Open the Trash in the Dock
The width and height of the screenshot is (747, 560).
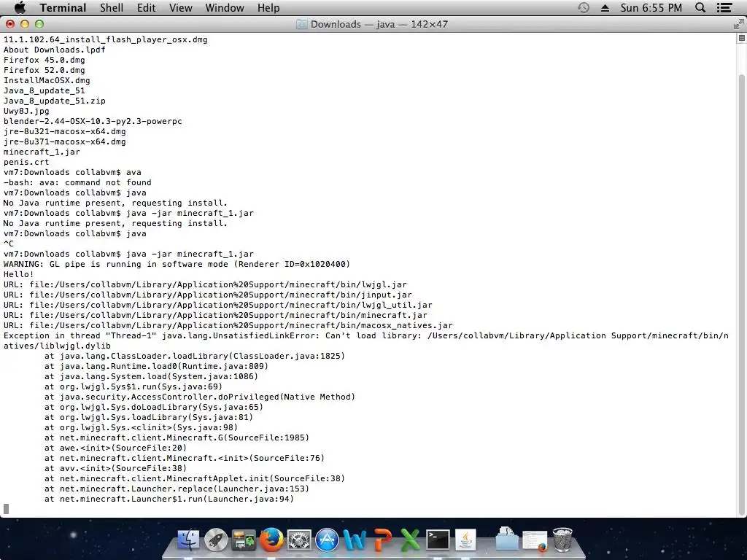(x=562, y=540)
